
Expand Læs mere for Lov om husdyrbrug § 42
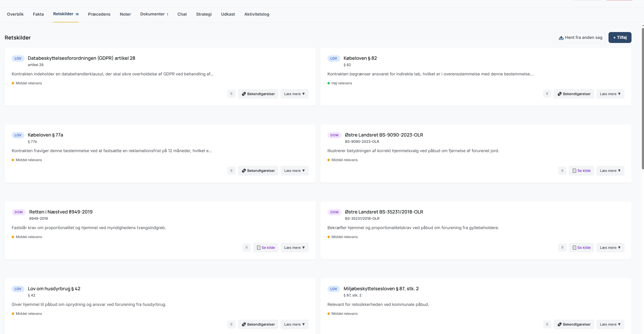294,324
